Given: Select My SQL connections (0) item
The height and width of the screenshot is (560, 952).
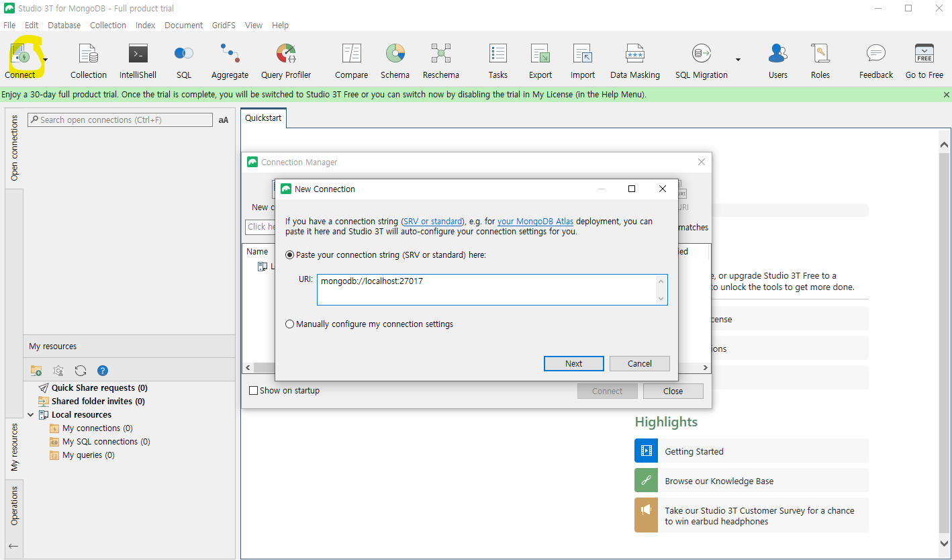Looking at the screenshot, I should pyautogui.click(x=106, y=442).
